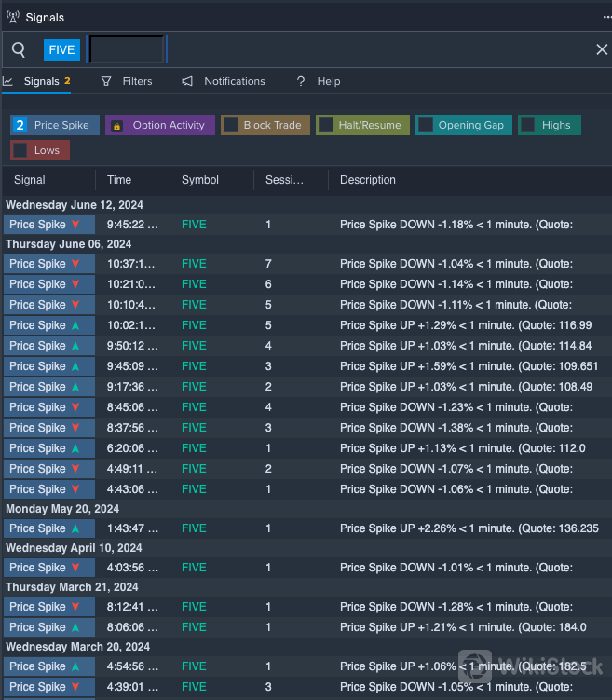This screenshot has height=700, width=612.
Task: Click the Filters funnel icon
Action: tap(106, 81)
